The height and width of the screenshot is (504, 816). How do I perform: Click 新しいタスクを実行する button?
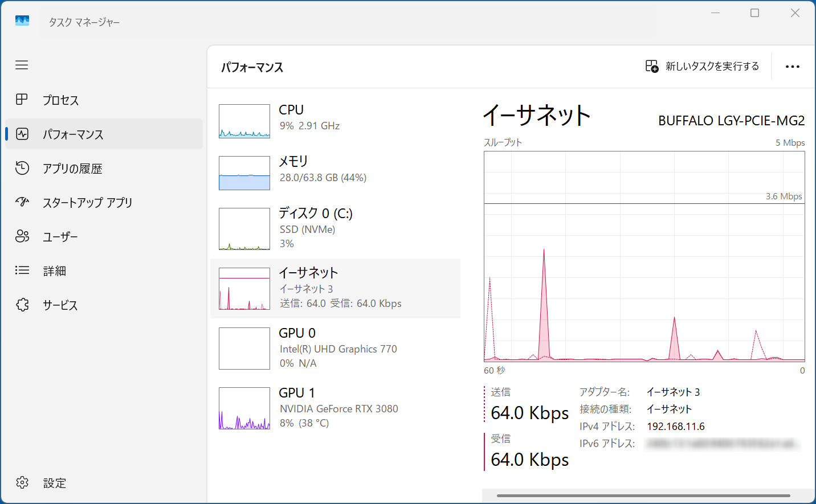tap(703, 67)
